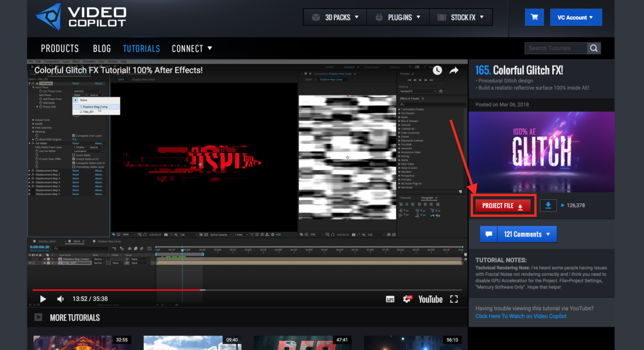Open the tutorial thumbnail with 56:10 duration
Image resolution: width=644 pixels, height=350 pixels.
(414, 343)
